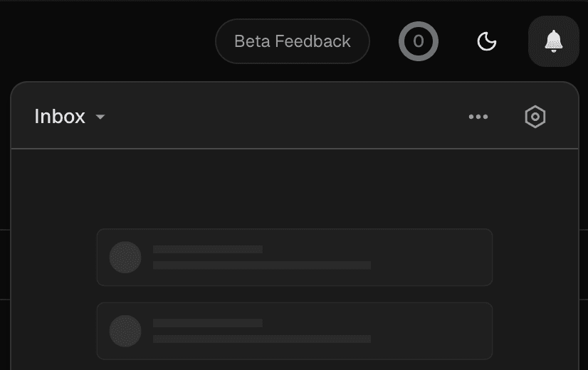
Task: Click the first notification's long description line
Action: [261, 265]
